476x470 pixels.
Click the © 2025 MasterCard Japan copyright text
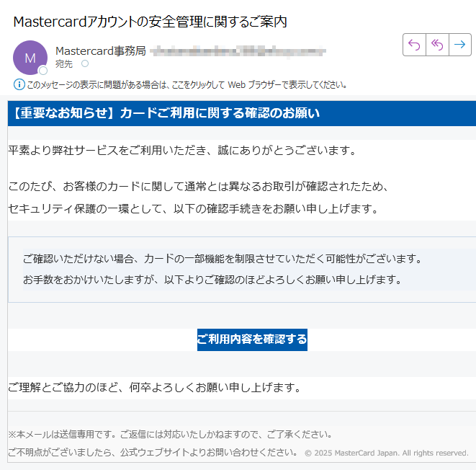[x=387, y=453]
